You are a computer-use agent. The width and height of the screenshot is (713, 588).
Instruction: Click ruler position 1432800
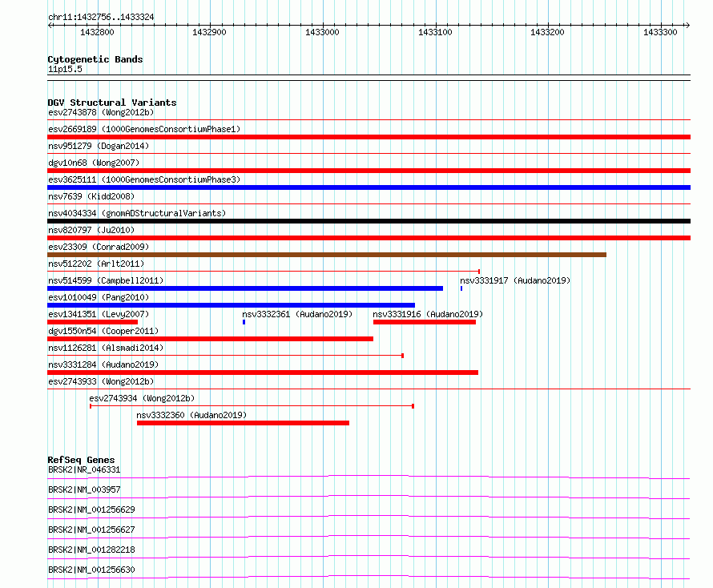[x=97, y=32]
